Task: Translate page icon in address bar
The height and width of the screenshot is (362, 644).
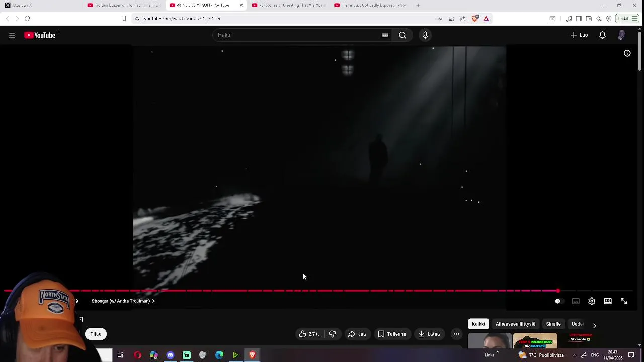Action: tap(440, 19)
